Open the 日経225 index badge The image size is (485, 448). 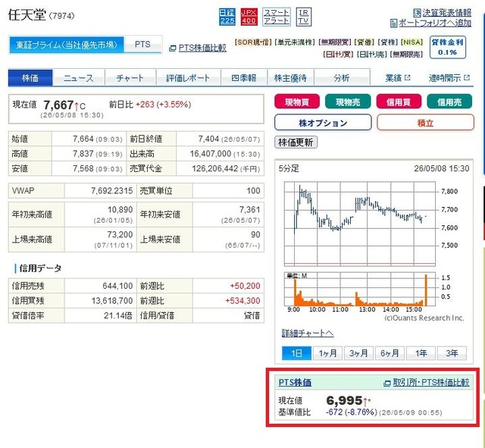coord(227,17)
